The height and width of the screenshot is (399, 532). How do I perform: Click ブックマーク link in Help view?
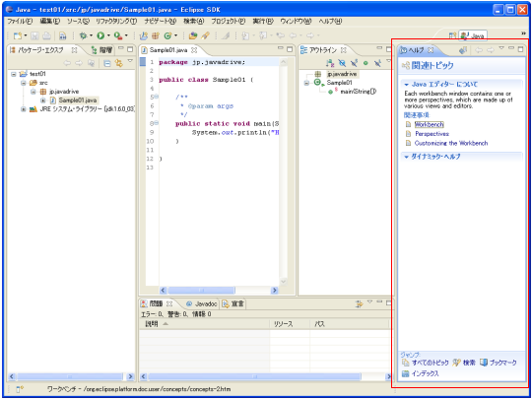(x=502, y=363)
